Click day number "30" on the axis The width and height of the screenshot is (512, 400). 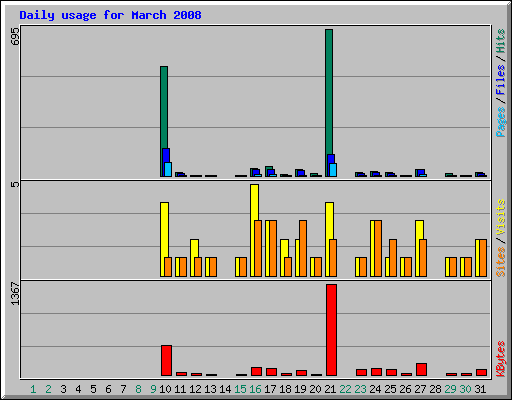point(465,389)
